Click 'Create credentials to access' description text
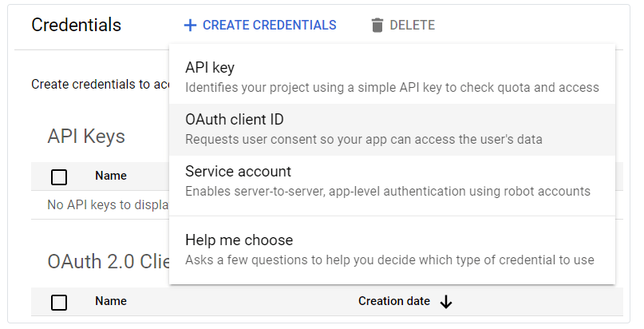 (x=101, y=84)
